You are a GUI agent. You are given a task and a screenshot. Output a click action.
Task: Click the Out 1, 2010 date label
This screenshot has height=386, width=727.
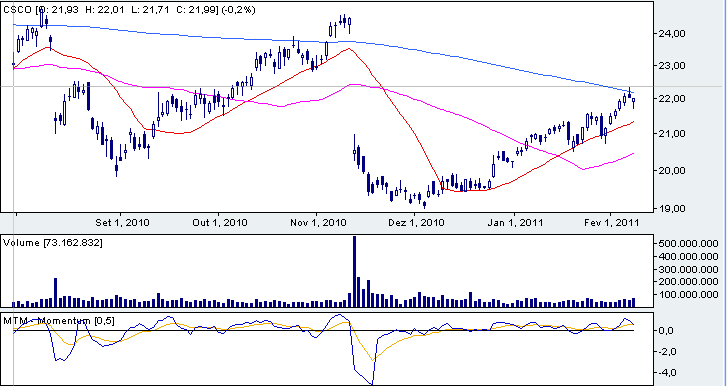(x=220, y=223)
